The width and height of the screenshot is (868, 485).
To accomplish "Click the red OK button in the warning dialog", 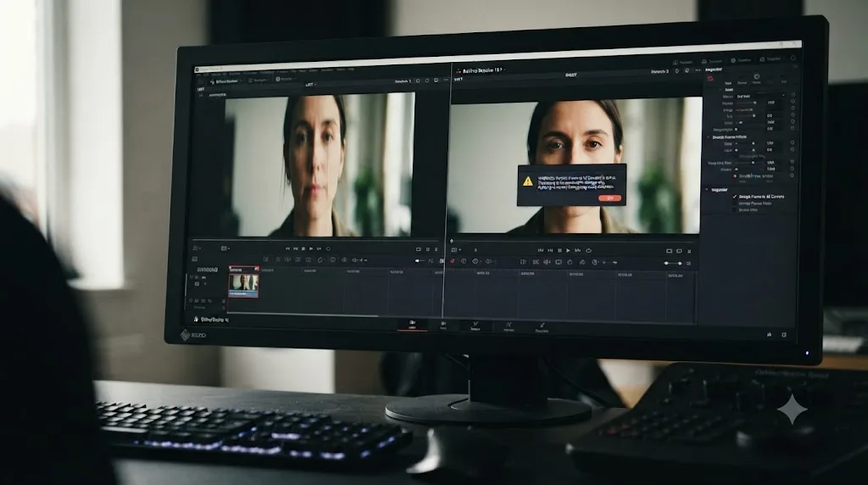I will 609,198.
